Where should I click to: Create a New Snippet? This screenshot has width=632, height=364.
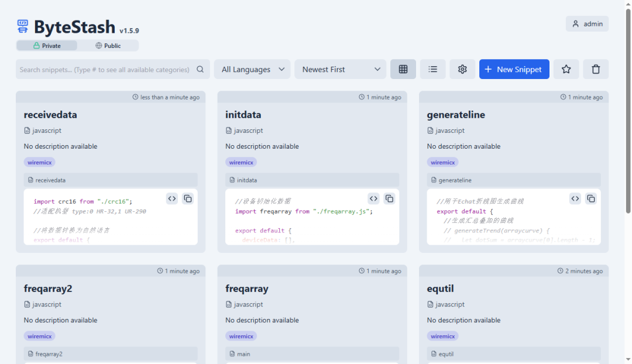click(514, 69)
